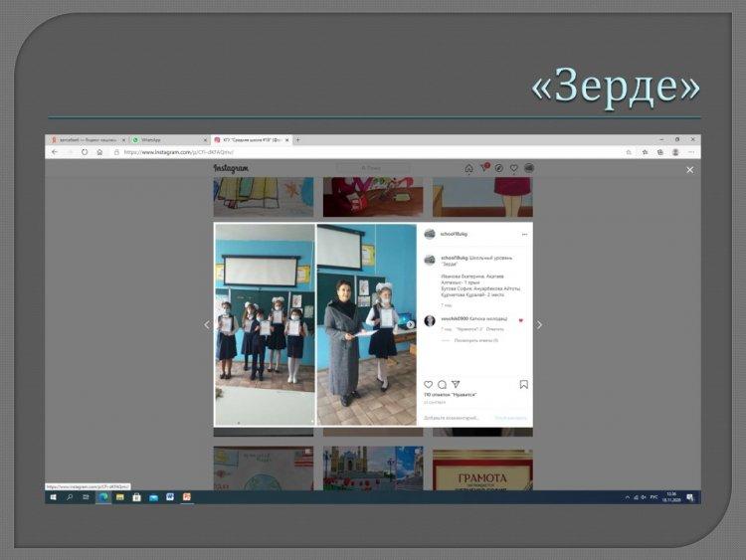Open browser collections icon
Image resolution: width=746 pixels, height=560 pixels.
[x=659, y=152]
